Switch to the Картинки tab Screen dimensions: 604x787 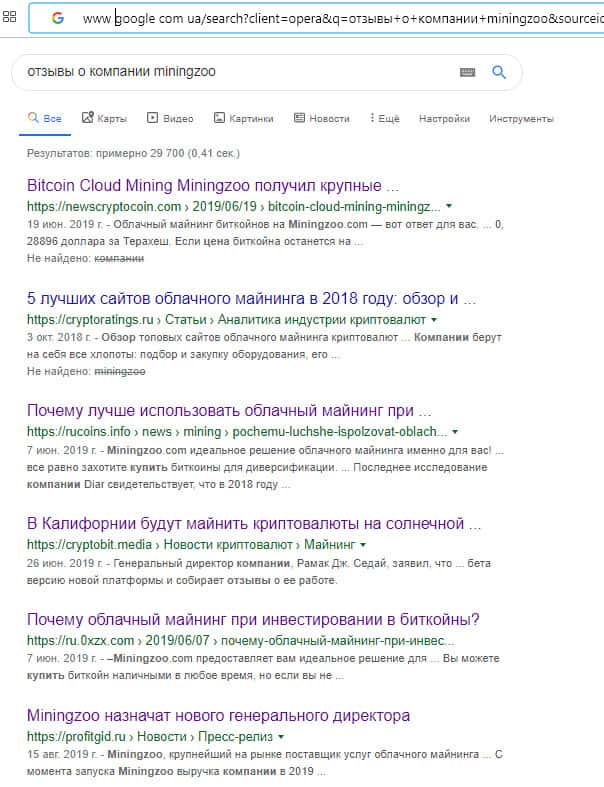[244, 118]
